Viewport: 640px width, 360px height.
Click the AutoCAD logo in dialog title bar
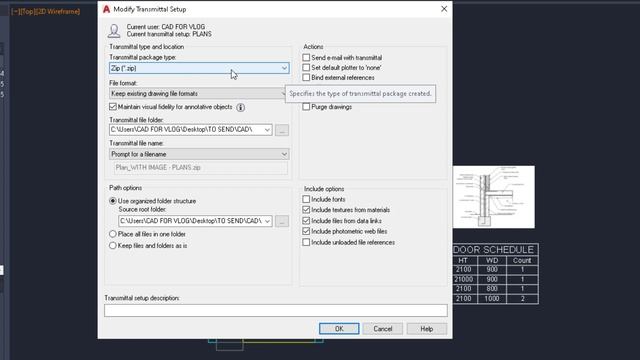[107, 9]
